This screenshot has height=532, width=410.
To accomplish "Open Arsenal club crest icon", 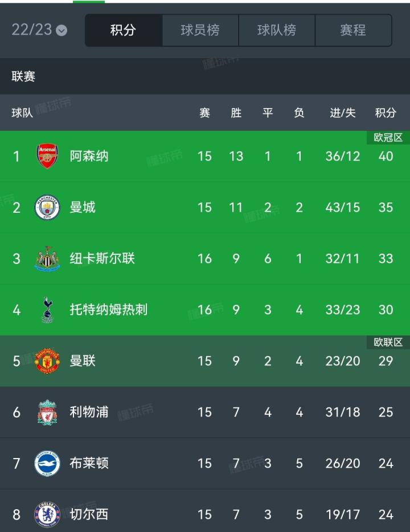I will pyautogui.click(x=47, y=156).
